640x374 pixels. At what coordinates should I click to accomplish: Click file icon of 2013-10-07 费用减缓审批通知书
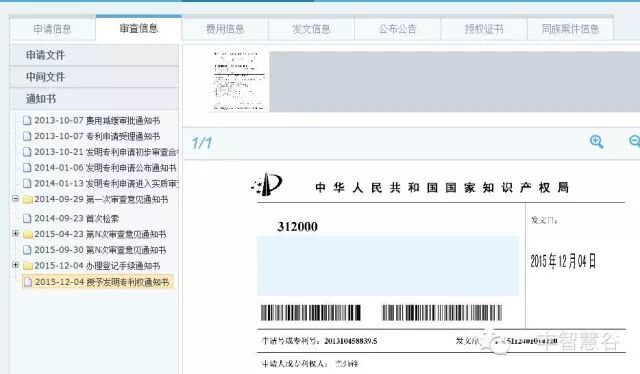[27, 120]
